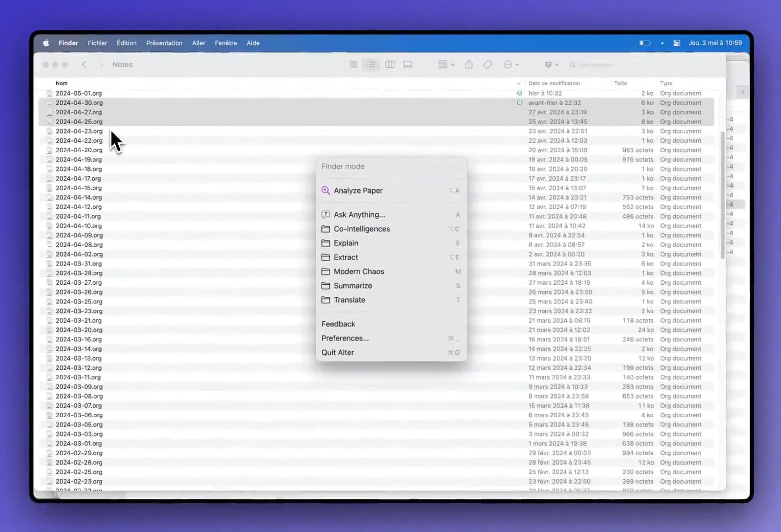Go forward in Finder navigation
The image size is (781, 532).
tap(101, 65)
